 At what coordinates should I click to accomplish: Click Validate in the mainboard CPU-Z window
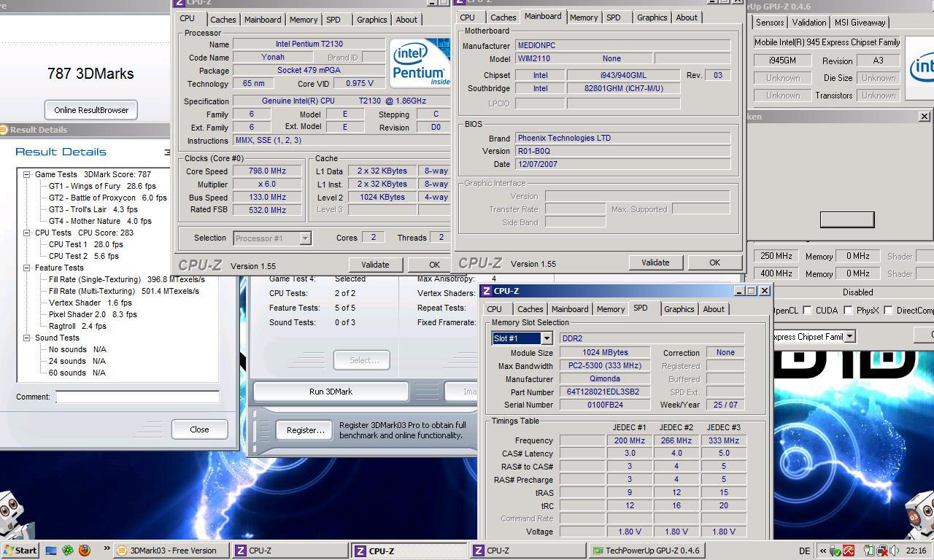coord(655,262)
